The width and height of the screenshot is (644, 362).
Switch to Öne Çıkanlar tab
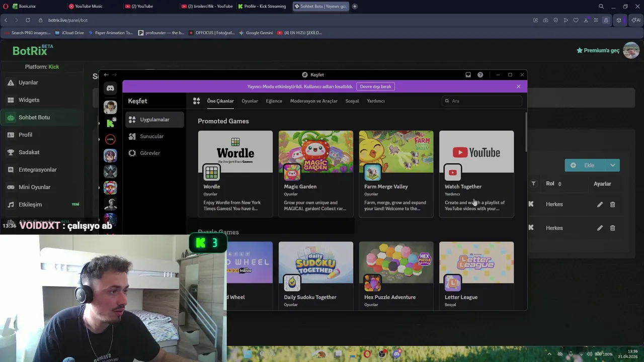point(220,101)
